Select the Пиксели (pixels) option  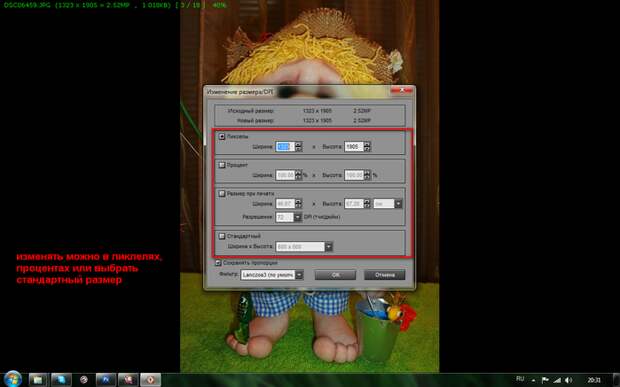point(222,136)
